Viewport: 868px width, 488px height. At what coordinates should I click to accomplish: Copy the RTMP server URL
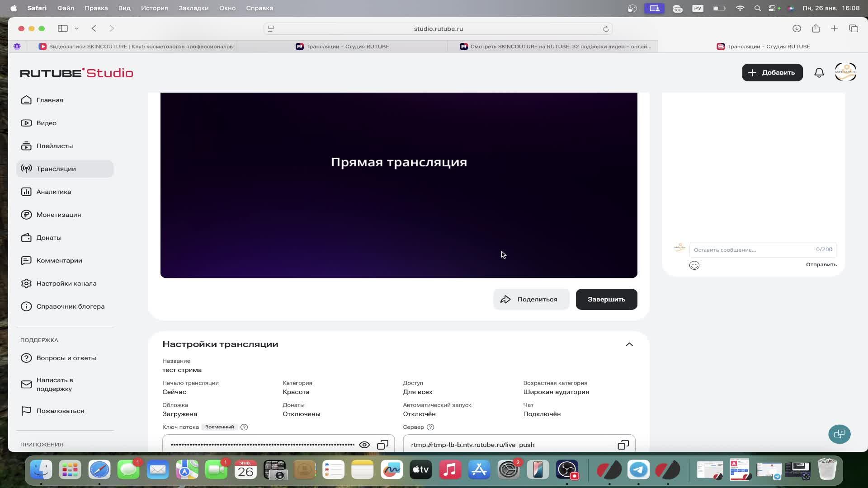[x=623, y=445]
